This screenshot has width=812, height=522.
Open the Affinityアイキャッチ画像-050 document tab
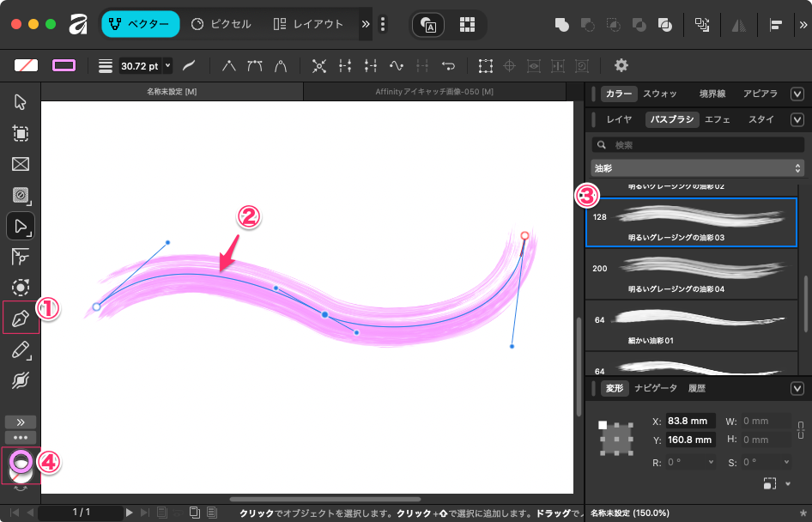coord(434,91)
